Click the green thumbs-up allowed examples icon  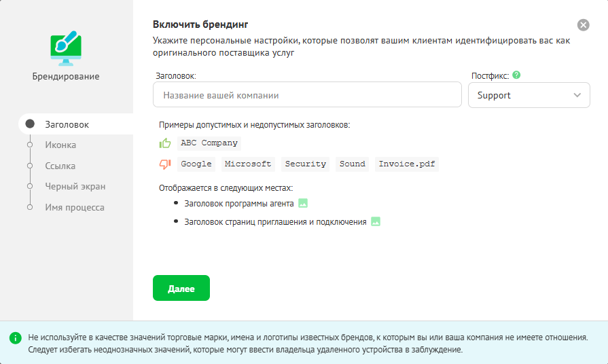tap(164, 143)
